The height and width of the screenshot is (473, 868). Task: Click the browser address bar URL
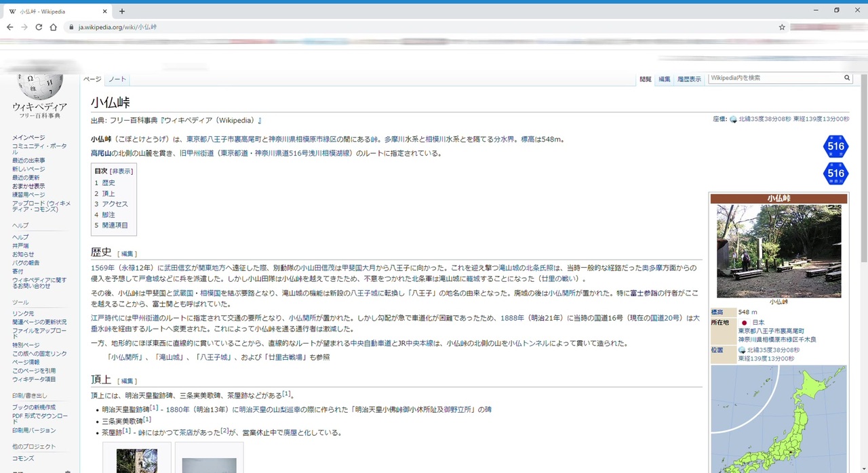click(117, 27)
